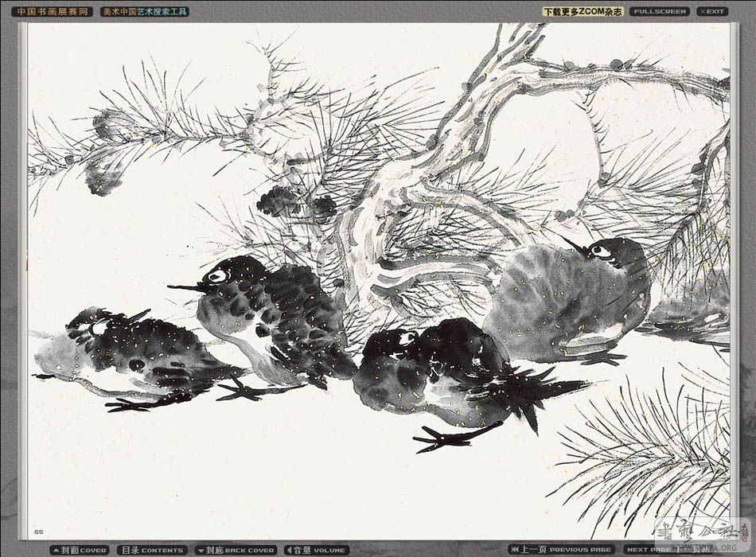Click page number 65 at bottom-left
Image resolution: width=756 pixels, height=557 pixels.
38,532
